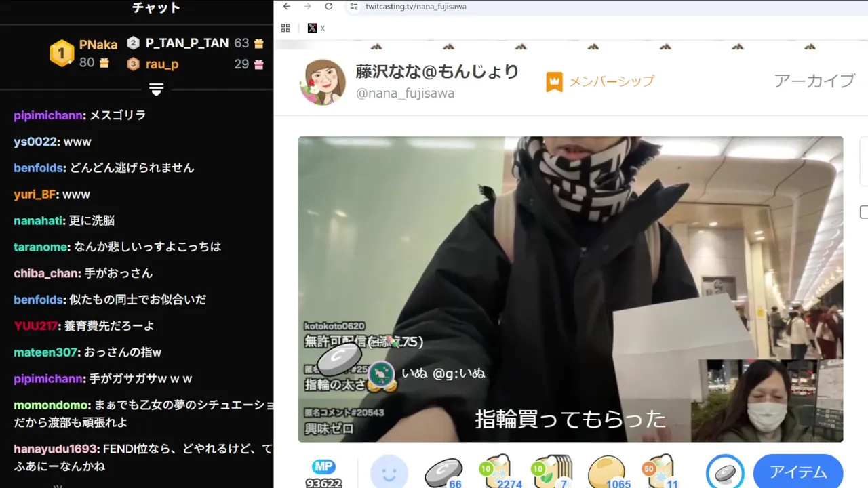
Task: Open rau_p in gift leaderboard
Action: [x=162, y=64]
